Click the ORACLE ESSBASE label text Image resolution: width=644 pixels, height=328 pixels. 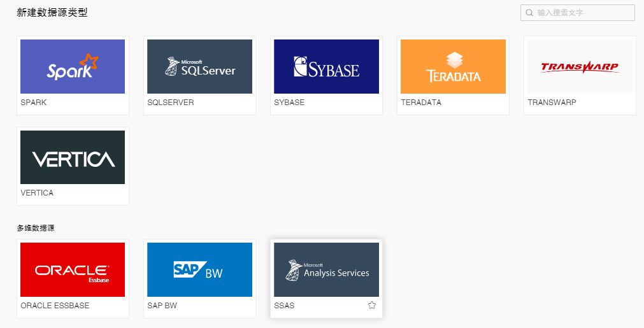coord(55,306)
